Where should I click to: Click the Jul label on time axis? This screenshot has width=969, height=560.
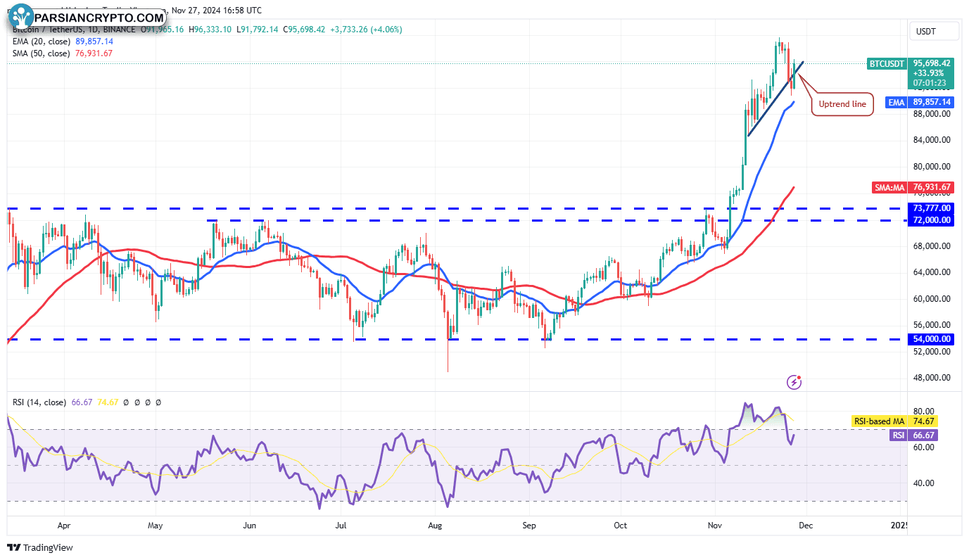(x=341, y=526)
